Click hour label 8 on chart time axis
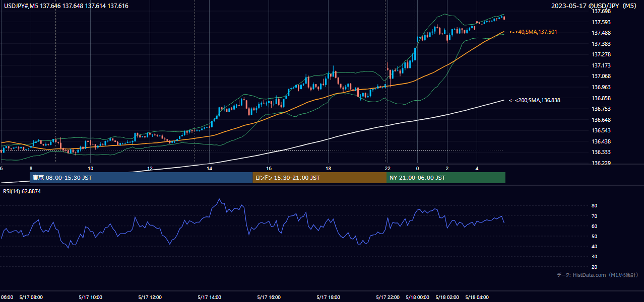The width and height of the screenshot is (644, 302). [x=31, y=168]
